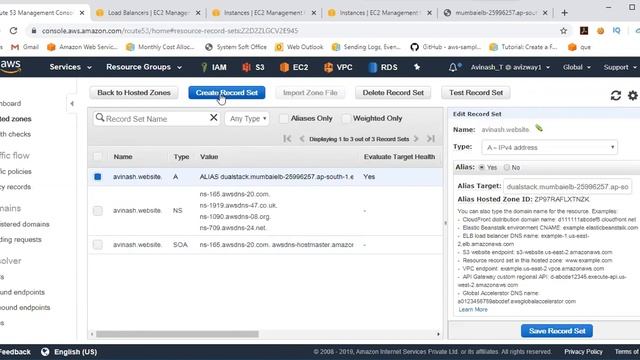This screenshot has height=360, width=640.
Task: Open the notifications bell
Action: pyautogui.click(x=453, y=67)
